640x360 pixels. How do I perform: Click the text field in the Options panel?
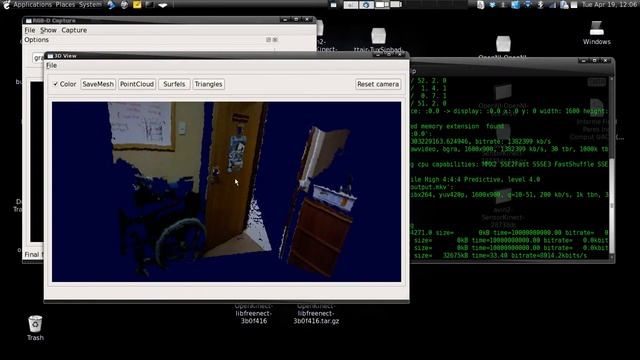(x=38, y=58)
